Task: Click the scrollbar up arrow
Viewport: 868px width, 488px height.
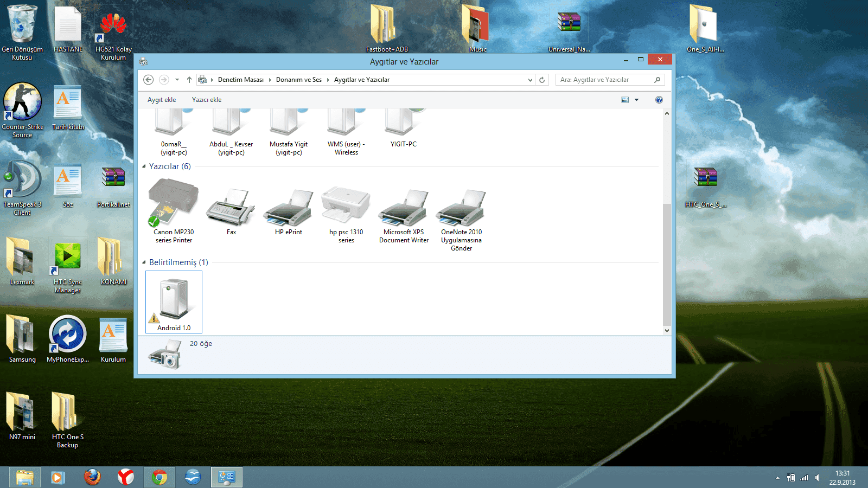Action: (667, 113)
